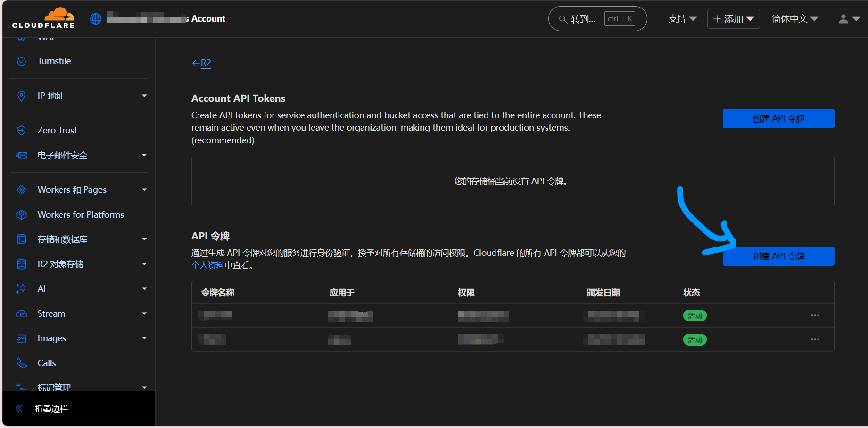This screenshot has height=428, width=868.
Task: Collapse the sidebar with 折叠边栏
Action: click(51, 409)
